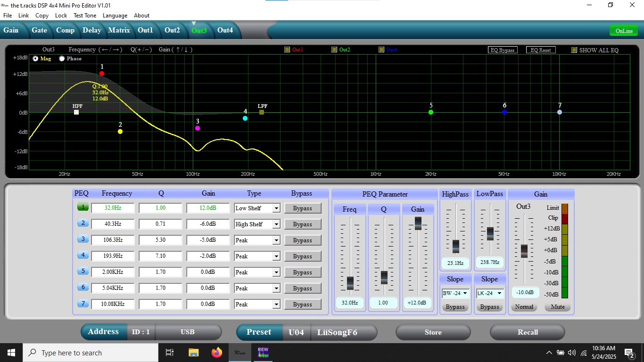Click the Out3 gain fader handle
Screen dimensions: 644x362
[x=524, y=251]
